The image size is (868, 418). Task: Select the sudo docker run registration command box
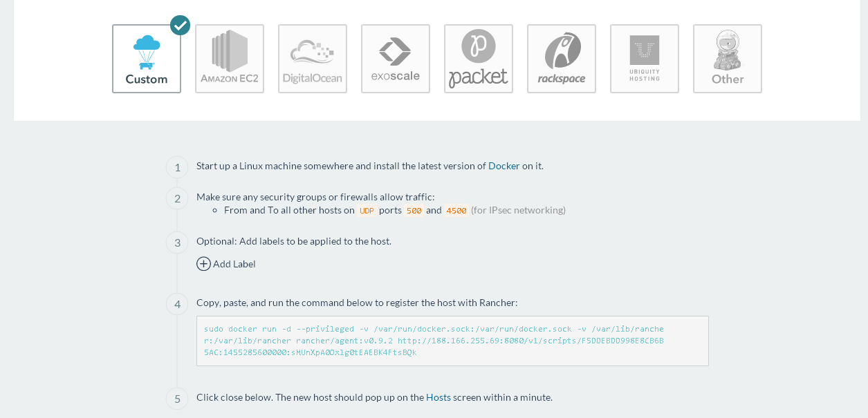pos(452,341)
